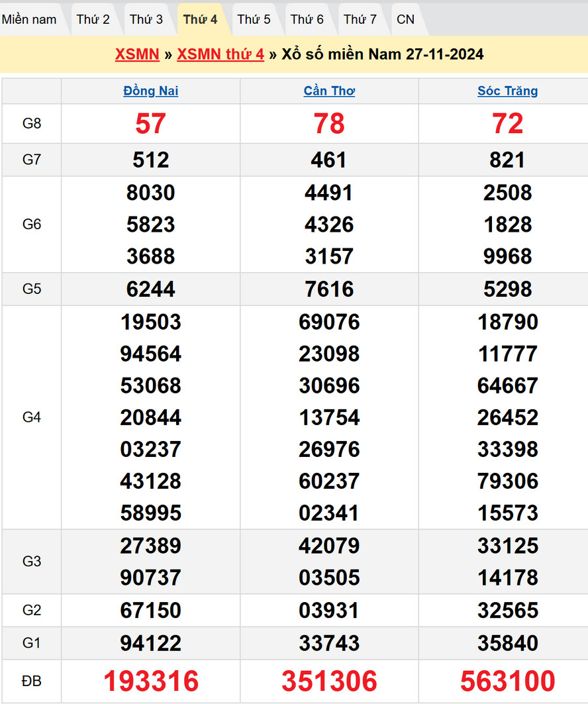Switch to the Thứ 7 tab
Viewport: 588px width, 704px height.
[x=360, y=19]
